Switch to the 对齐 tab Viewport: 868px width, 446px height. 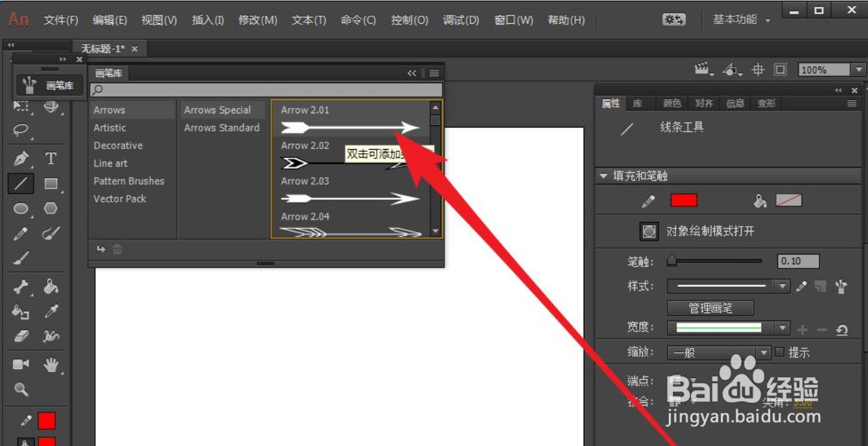point(704,103)
